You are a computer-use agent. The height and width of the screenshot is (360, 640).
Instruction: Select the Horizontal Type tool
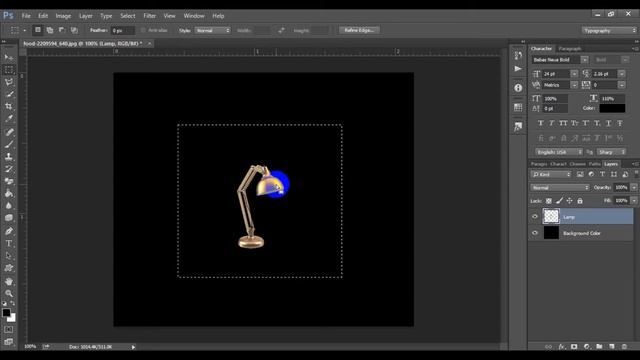click(9, 244)
